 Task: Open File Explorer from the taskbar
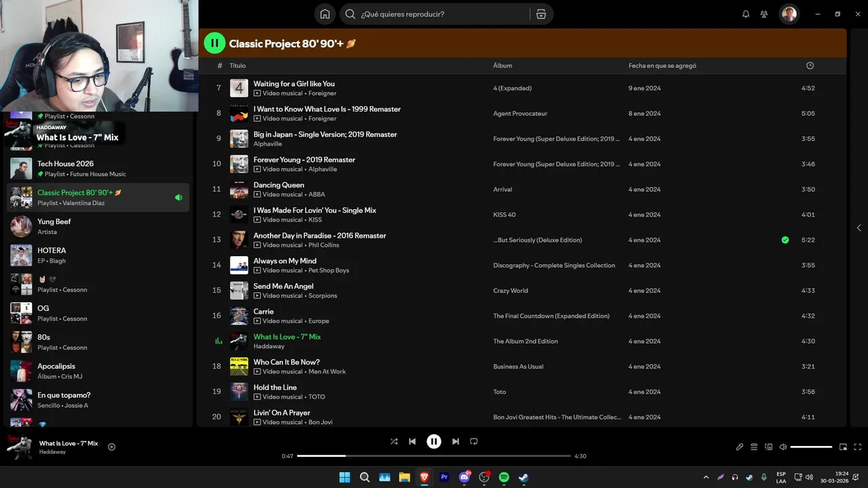[404, 477]
